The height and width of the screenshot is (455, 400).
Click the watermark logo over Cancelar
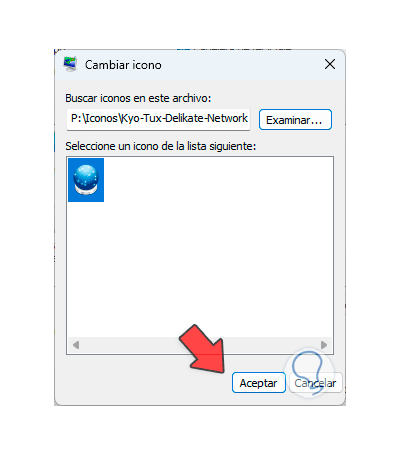tap(310, 373)
